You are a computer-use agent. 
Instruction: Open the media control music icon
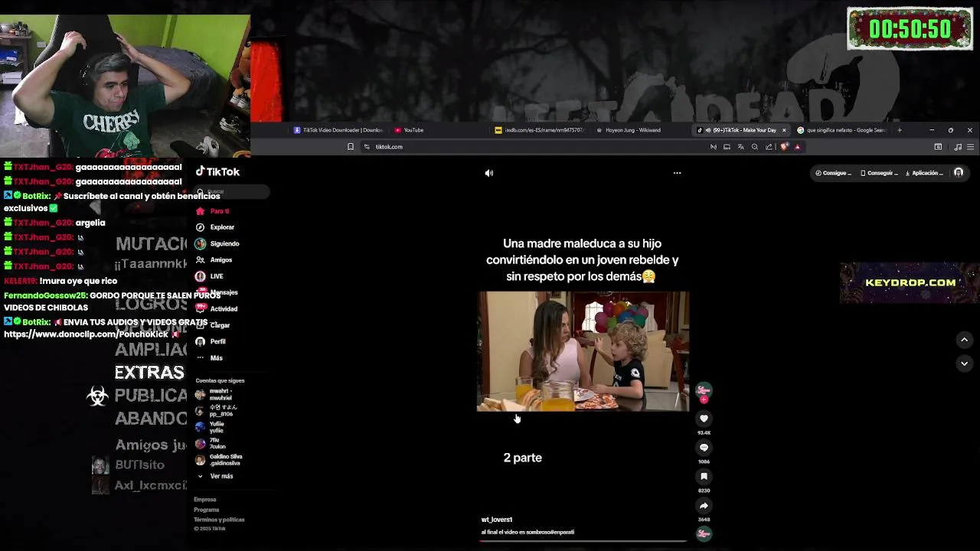tap(958, 147)
